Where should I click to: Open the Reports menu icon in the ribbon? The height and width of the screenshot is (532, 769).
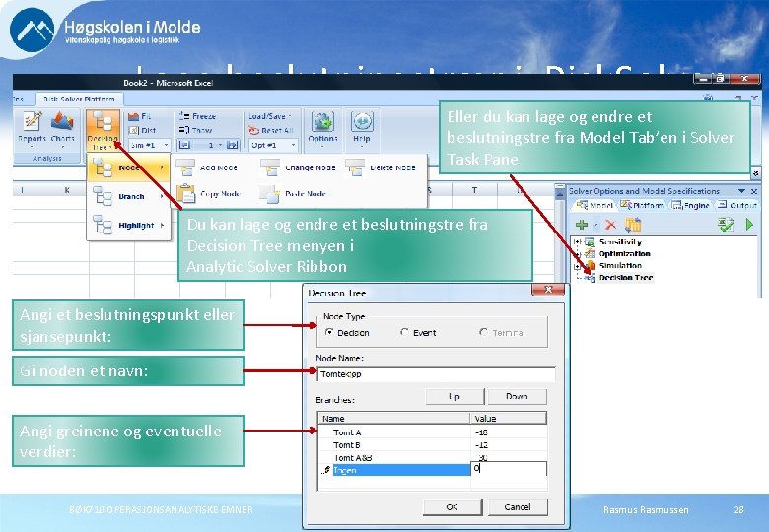[32, 122]
